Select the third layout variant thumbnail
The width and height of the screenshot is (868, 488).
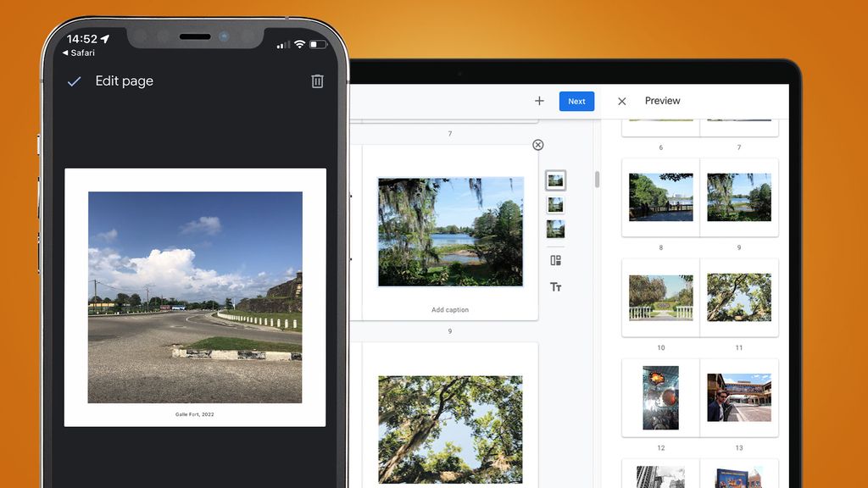pos(555,227)
